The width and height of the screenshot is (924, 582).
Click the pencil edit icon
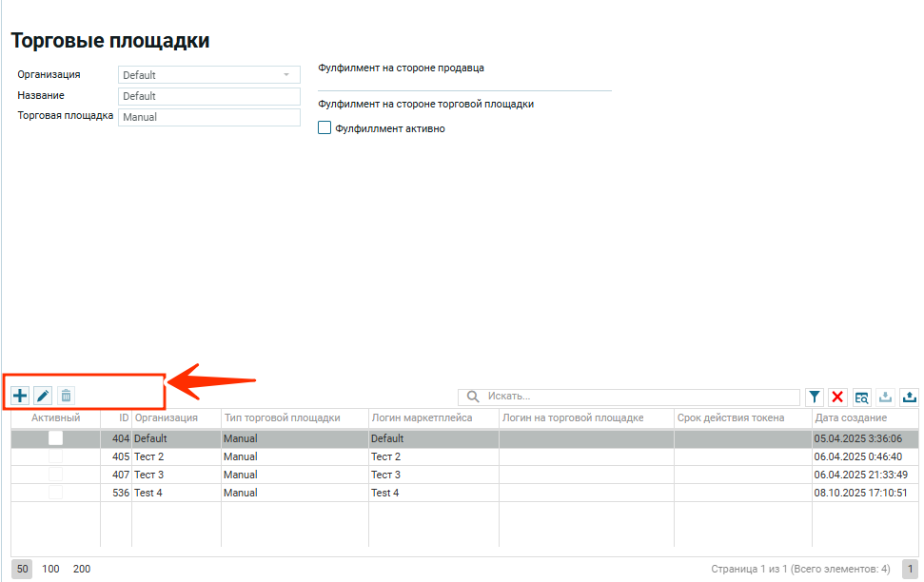coord(43,396)
